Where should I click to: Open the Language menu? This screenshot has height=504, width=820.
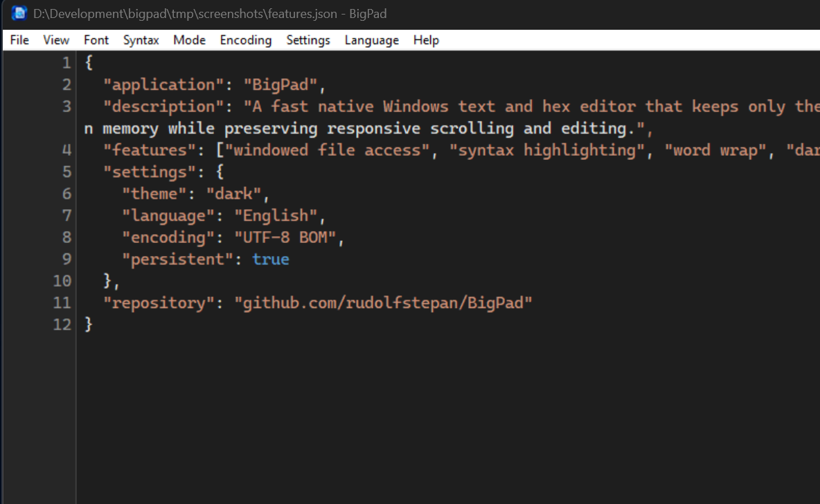(372, 40)
